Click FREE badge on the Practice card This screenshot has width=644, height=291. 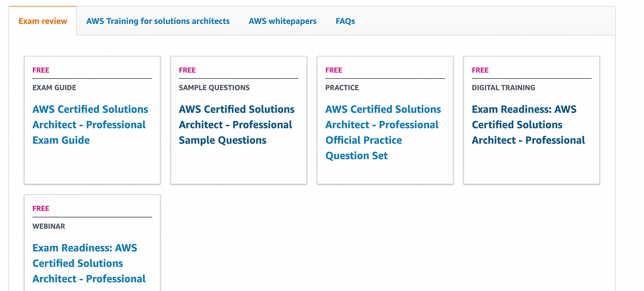click(x=333, y=70)
